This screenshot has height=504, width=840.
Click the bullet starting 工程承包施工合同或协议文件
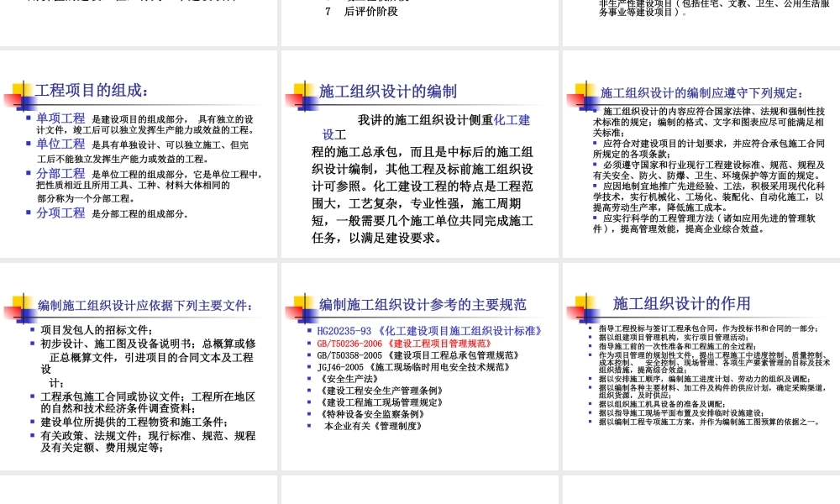click(148, 402)
